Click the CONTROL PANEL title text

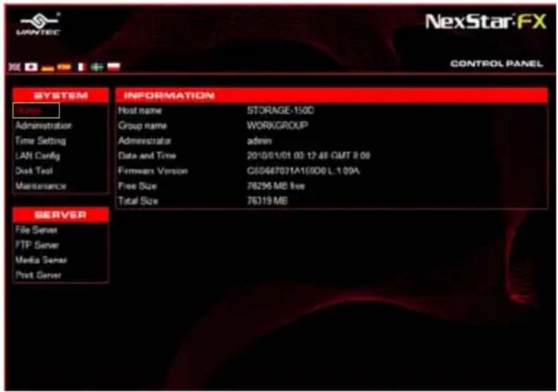(x=496, y=64)
